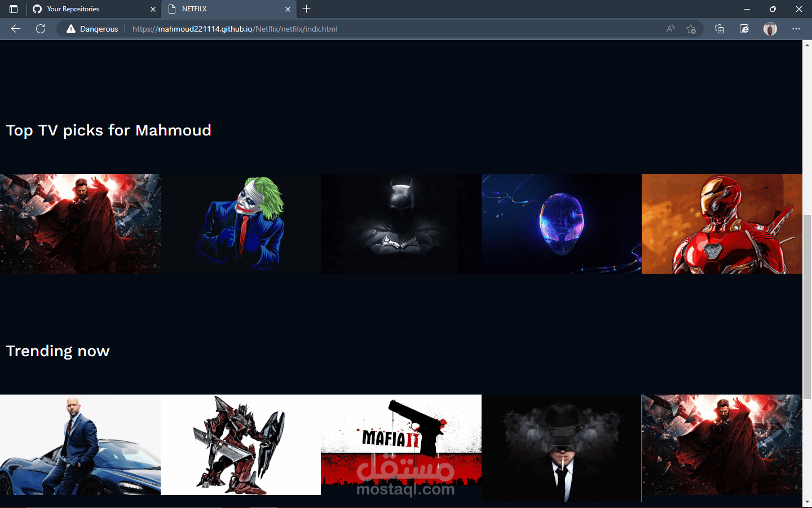Switch to the Your Repositories tab

(93, 9)
